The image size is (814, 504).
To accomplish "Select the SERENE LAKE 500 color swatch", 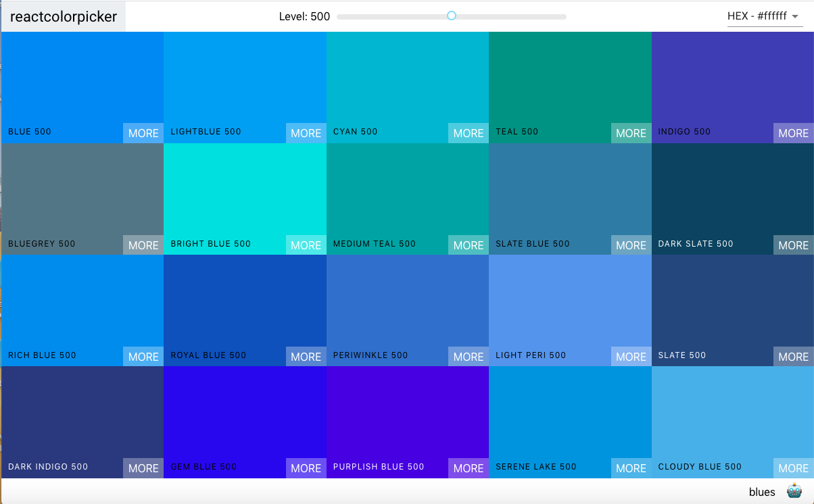I will click(x=570, y=415).
